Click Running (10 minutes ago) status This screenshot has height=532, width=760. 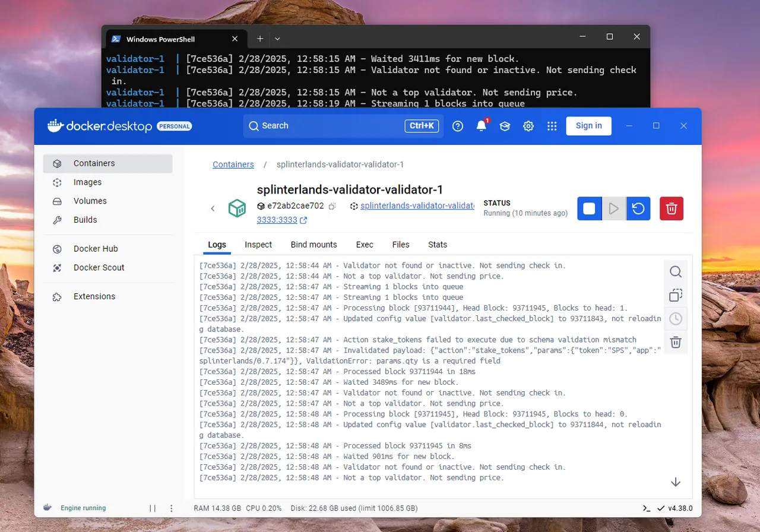[525, 213]
